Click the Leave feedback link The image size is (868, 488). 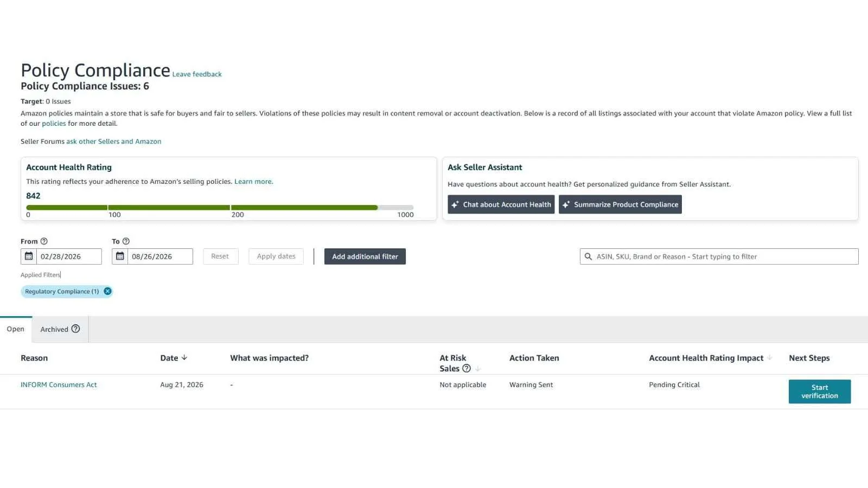point(197,74)
